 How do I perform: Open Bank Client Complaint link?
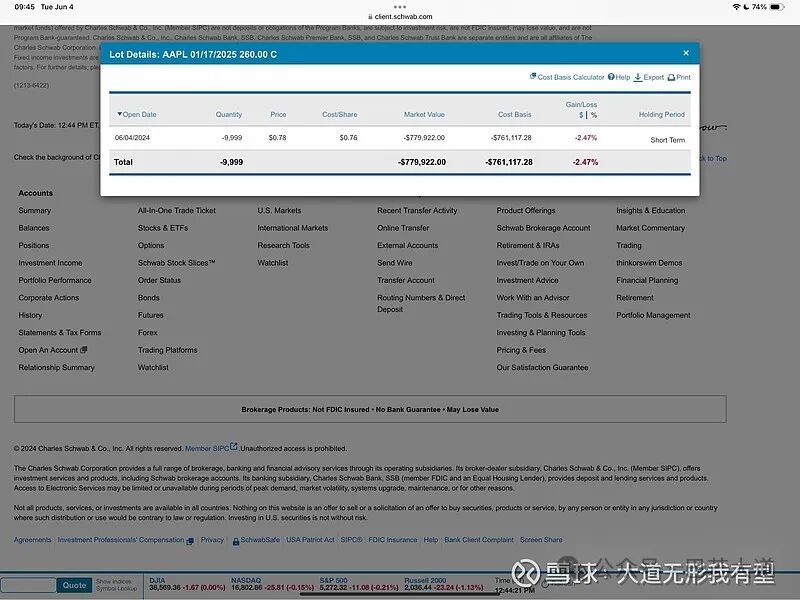point(479,540)
